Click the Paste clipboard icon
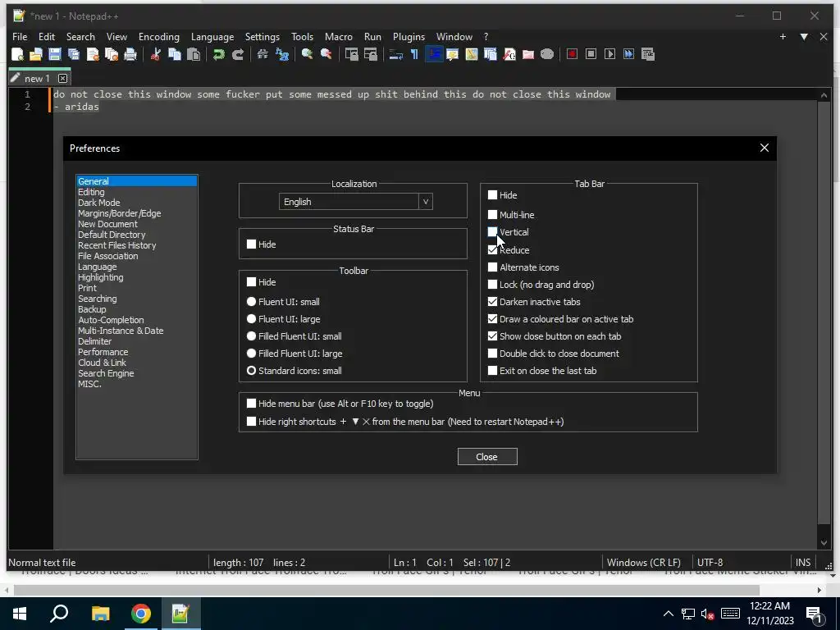The height and width of the screenshot is (630, 840). click(194, 54)
